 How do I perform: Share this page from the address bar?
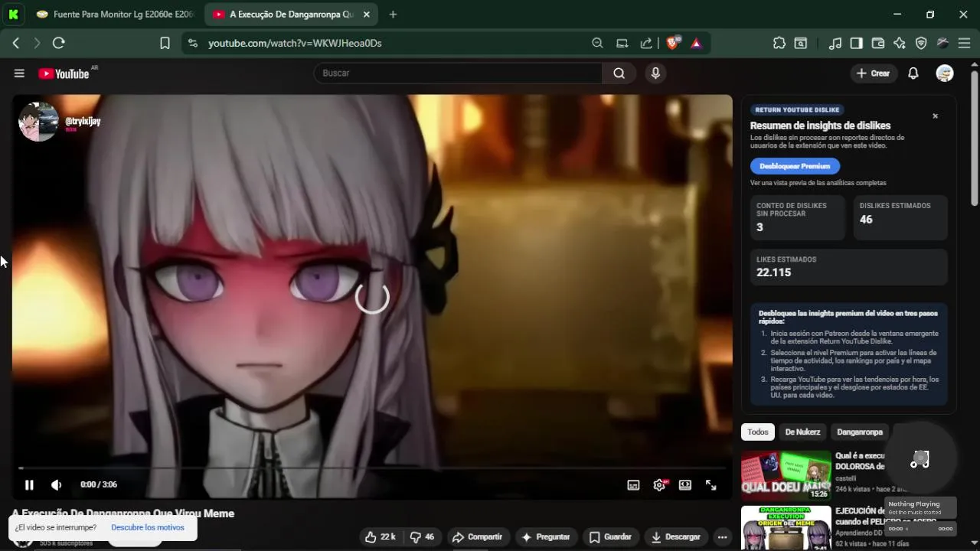(646, 44)
